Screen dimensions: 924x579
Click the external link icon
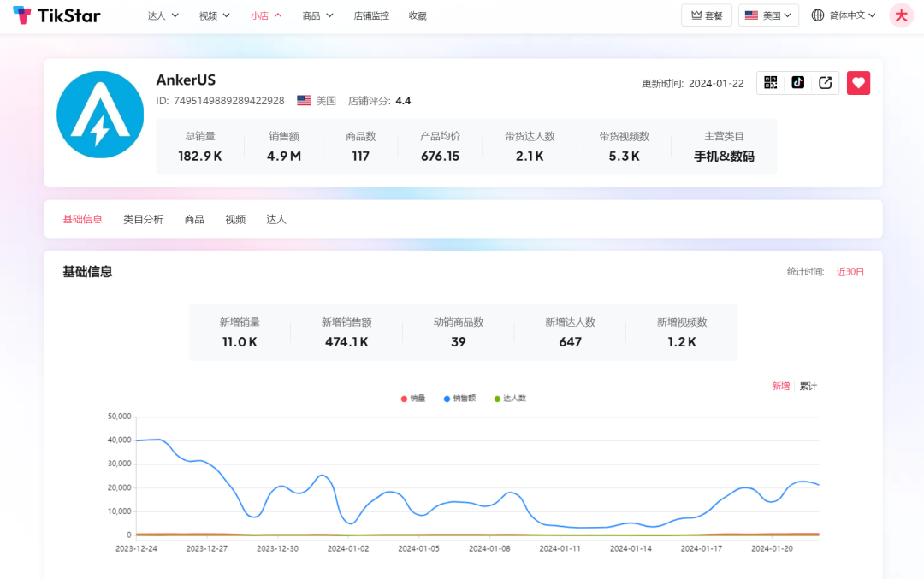tap(825, 82)
